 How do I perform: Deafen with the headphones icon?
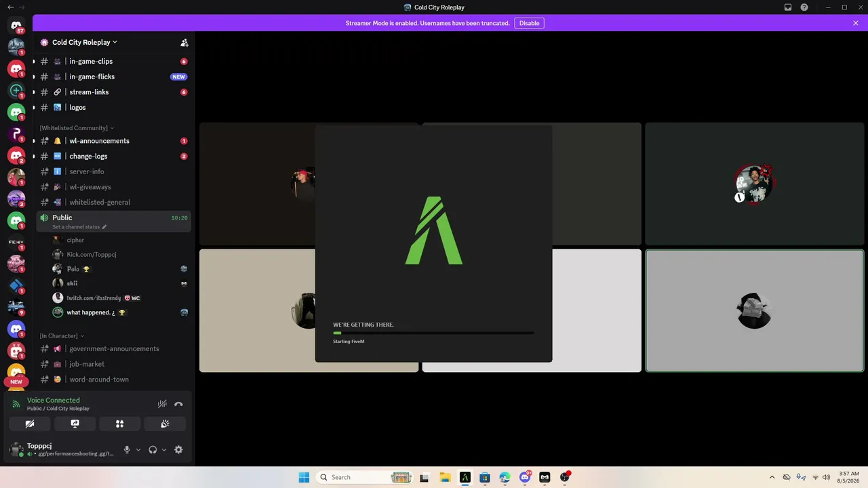point(153,449)
